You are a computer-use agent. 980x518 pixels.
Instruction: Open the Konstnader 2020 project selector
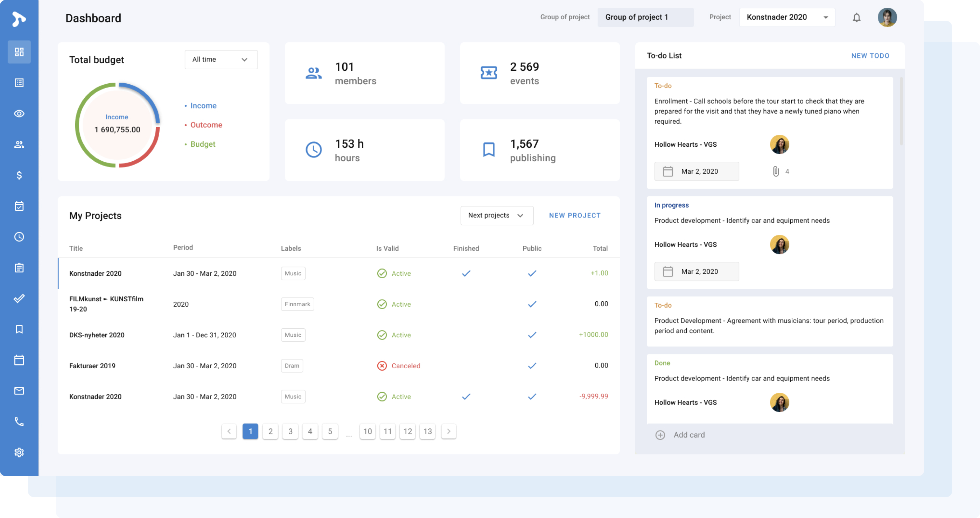click(x=787, y=17)
